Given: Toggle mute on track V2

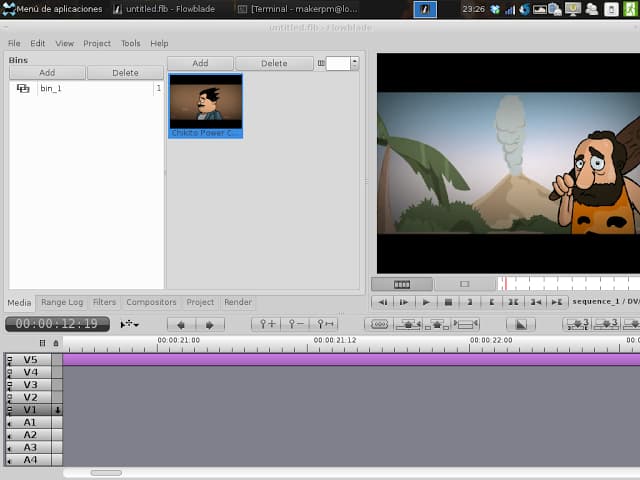Looking at the screenshot, I should (x=10, y=398).
